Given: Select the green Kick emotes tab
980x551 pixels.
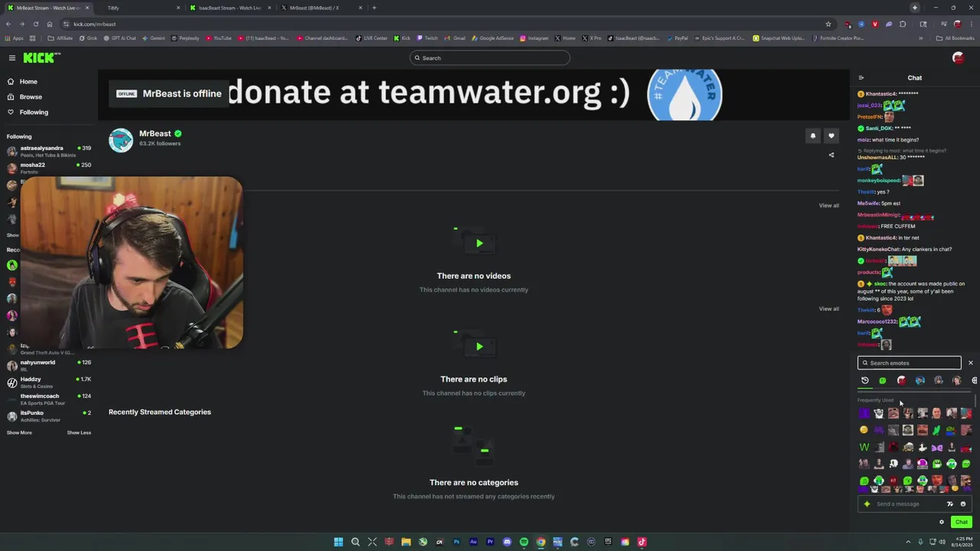Looking at the screenshot, I should (x=883, y=380).
